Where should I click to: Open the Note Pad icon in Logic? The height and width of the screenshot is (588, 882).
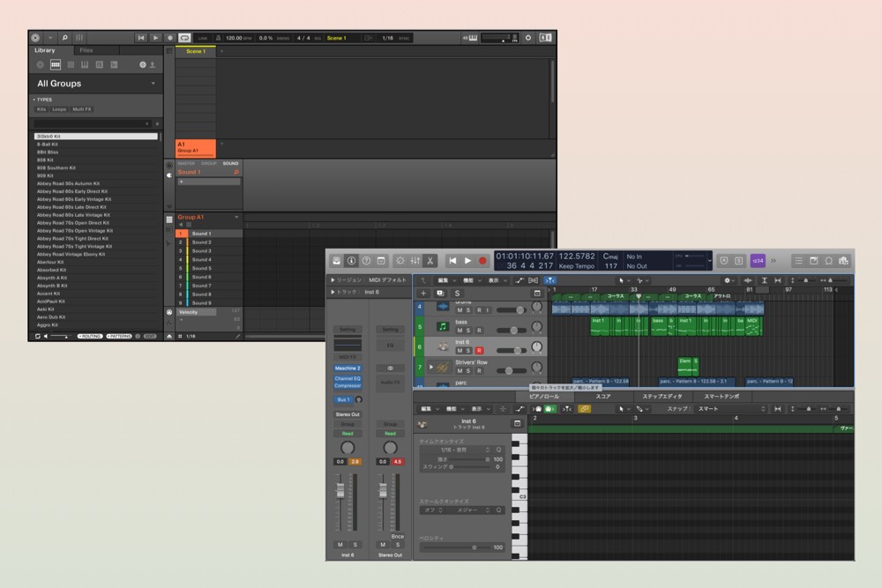click(814, 261)
